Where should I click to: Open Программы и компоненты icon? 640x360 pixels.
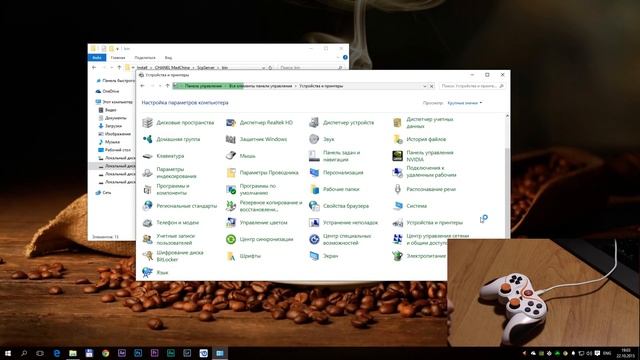pyautogui.click(x=147, y=189)
